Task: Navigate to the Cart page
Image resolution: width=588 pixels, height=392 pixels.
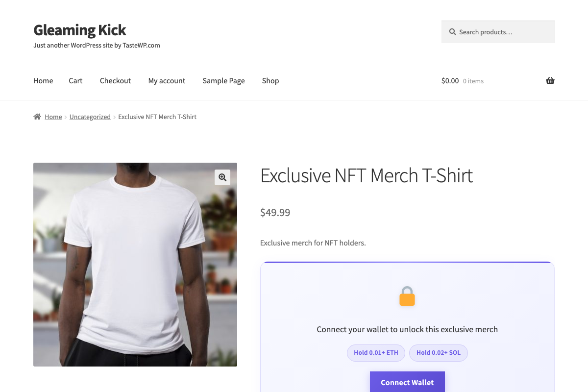Action: (x=75, y=80)
